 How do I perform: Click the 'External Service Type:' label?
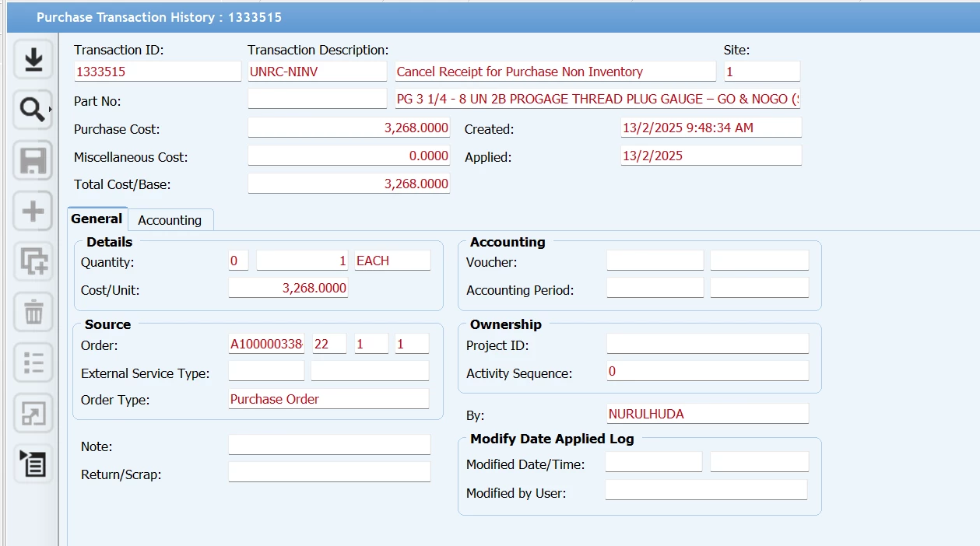coord(146,373)
